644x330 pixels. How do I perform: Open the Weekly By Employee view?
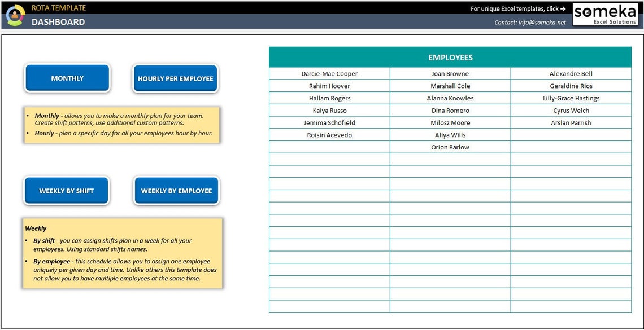(176, 191)
